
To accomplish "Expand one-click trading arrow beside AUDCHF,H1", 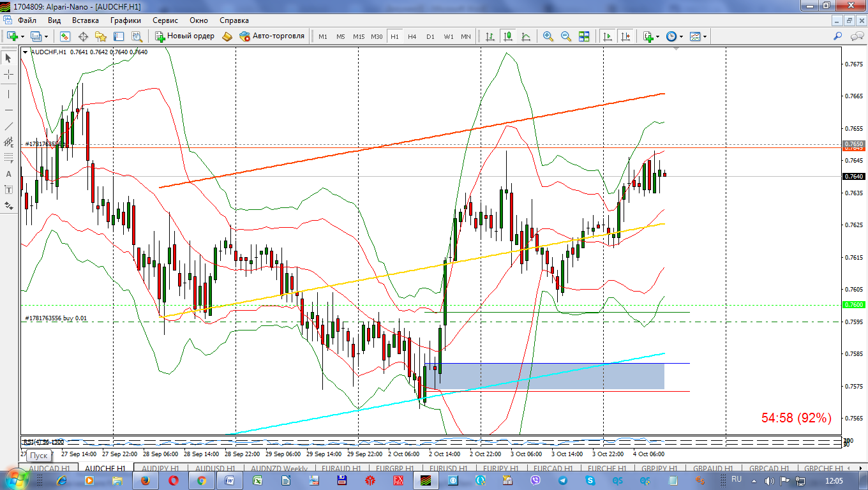I will (x=25, y=52).
